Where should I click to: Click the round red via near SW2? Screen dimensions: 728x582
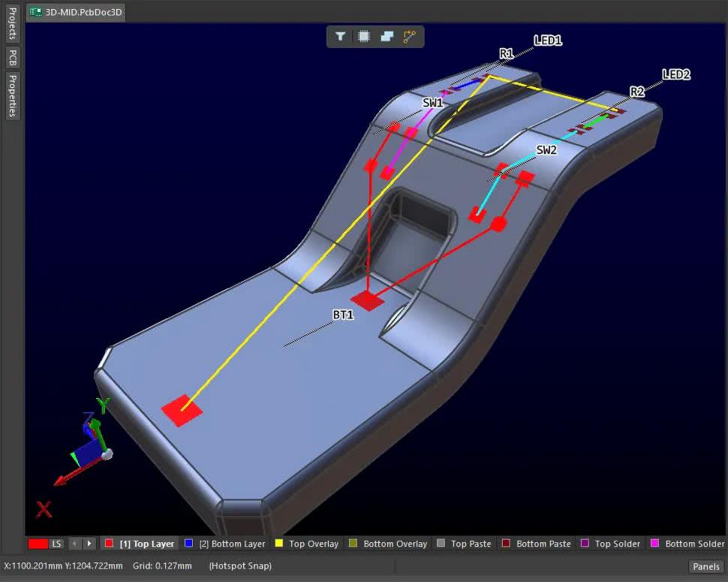498,223
